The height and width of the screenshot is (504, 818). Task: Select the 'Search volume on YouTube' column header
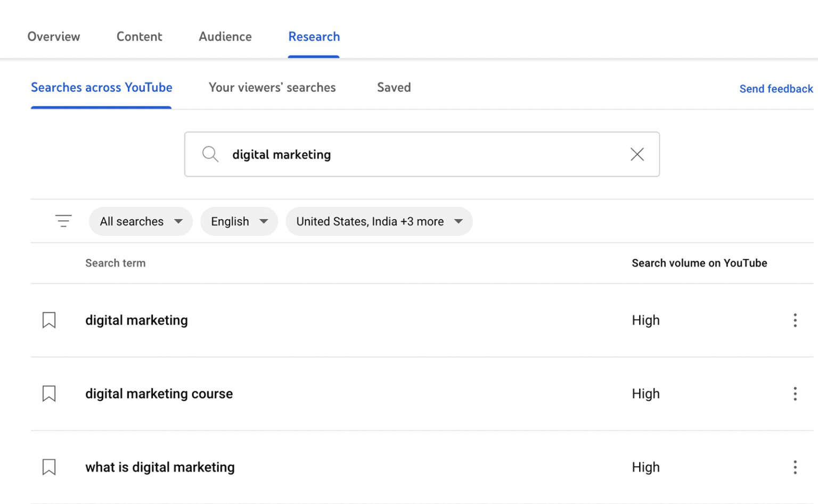pyautogui.click(x=699, y=263)
